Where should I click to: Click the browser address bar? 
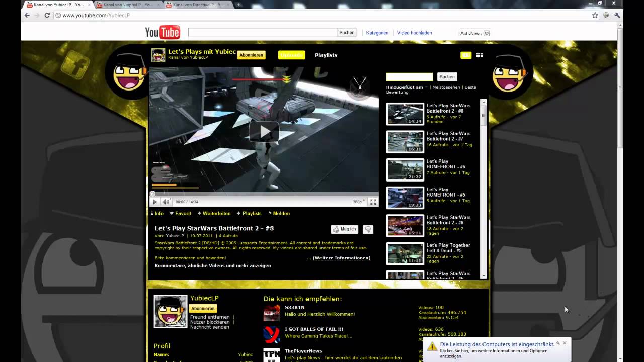click(322, 15)
